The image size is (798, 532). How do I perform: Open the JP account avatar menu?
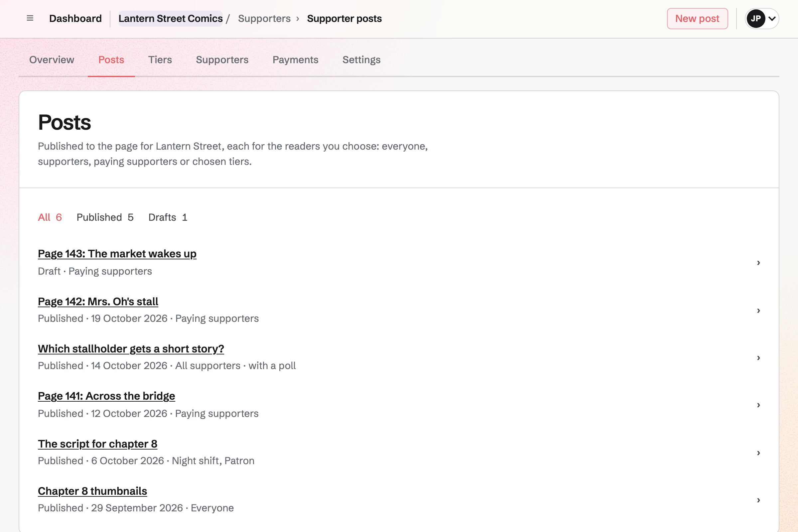762,19
